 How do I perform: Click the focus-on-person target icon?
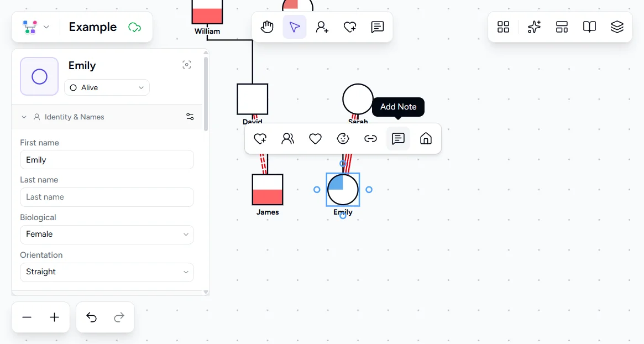pyautogui.click(x=186, y=65)
